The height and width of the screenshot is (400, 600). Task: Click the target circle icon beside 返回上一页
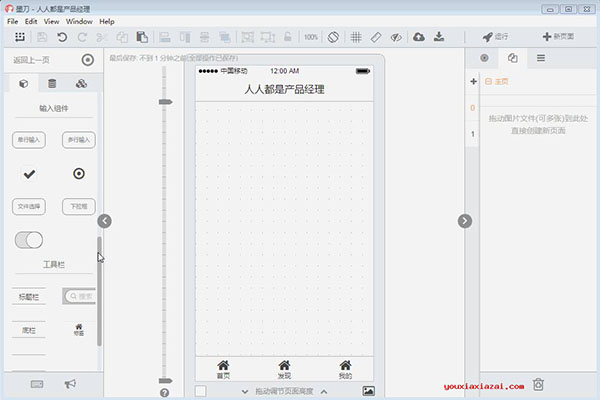click(88, 60)
